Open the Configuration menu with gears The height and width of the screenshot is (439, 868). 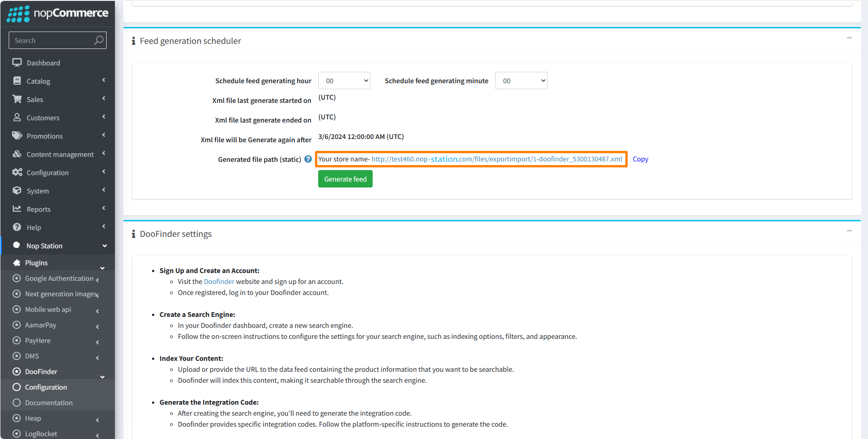[x=58, y=172]
